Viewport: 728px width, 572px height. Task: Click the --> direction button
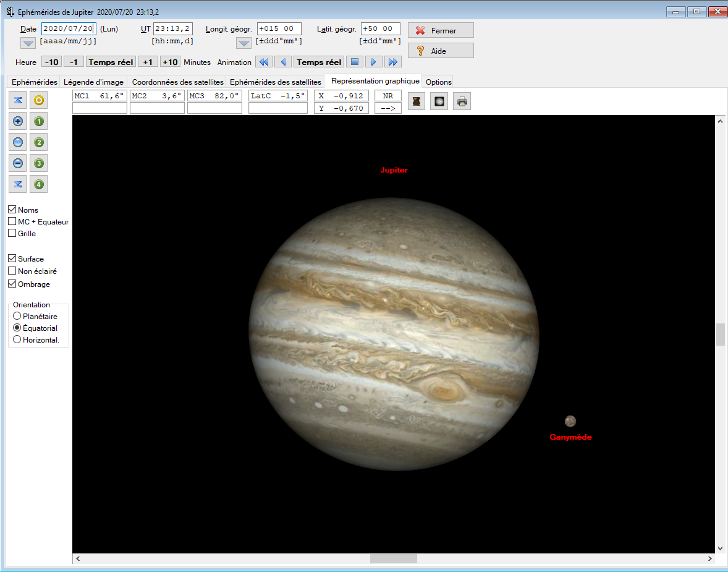[387, 108]
